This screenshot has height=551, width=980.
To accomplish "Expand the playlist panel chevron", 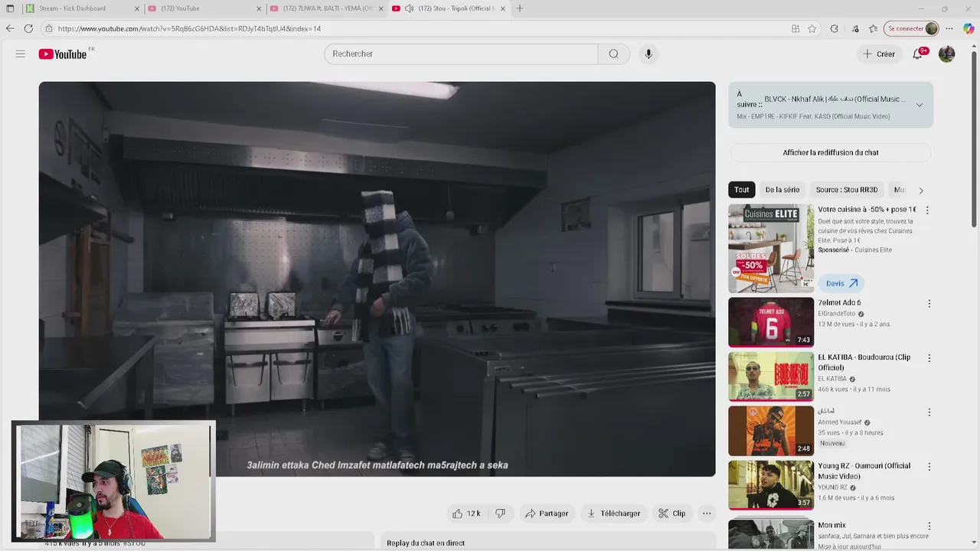I will [920, 105].
